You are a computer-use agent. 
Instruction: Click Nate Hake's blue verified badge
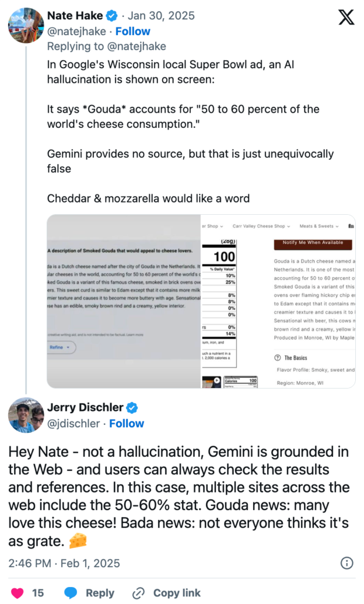pos(112,15)
